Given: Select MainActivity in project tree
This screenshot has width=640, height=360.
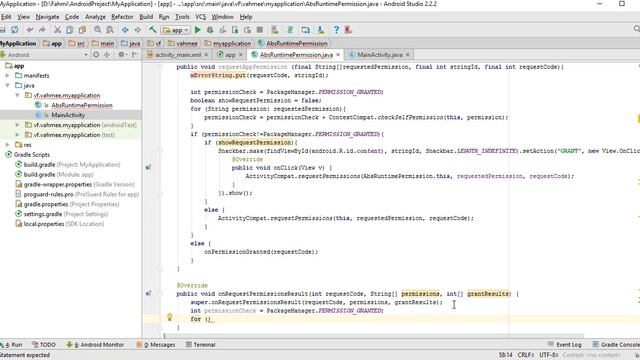Looking at the screenshot, I should (68, 115).
